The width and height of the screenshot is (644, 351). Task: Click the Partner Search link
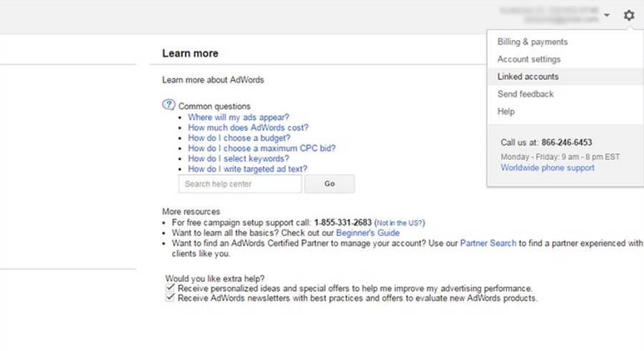point(487,243)
